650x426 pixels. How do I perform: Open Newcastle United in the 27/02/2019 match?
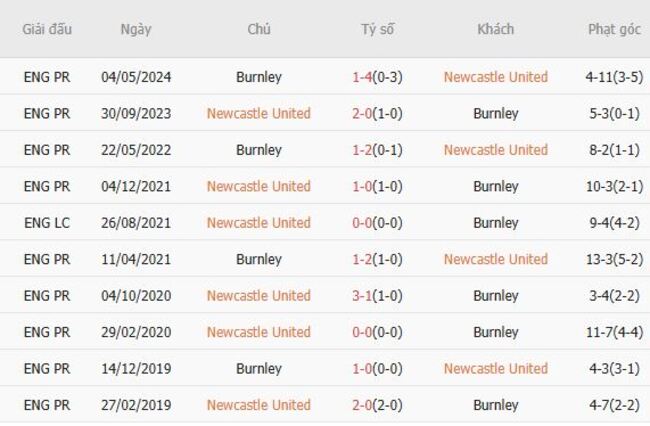coord(259,405)
